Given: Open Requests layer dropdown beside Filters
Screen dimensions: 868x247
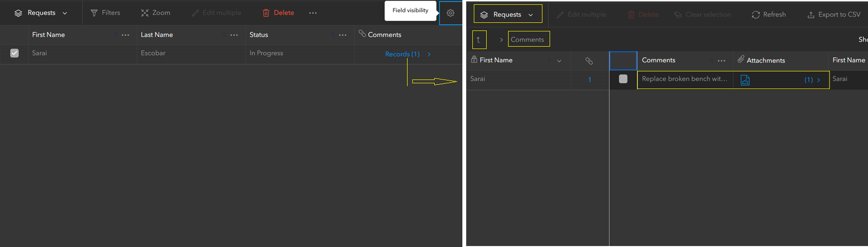Looking at the screenshot, I should (41, 13).
